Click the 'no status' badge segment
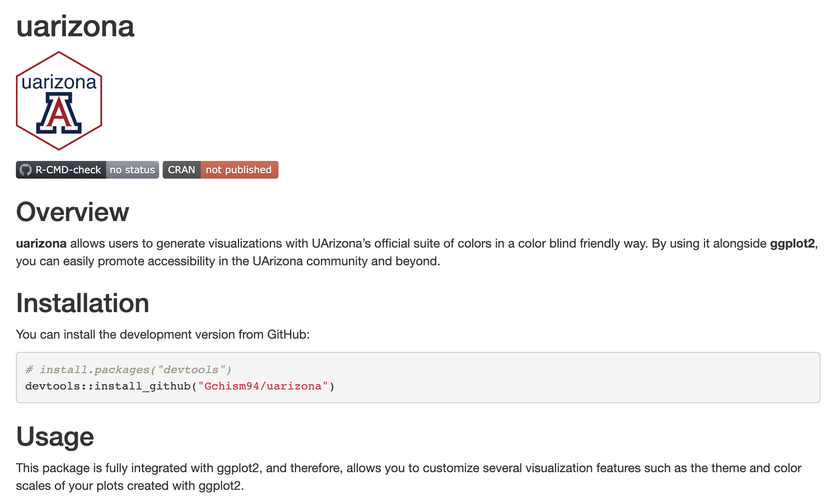 pyautogui.click(x=132, y=170)
